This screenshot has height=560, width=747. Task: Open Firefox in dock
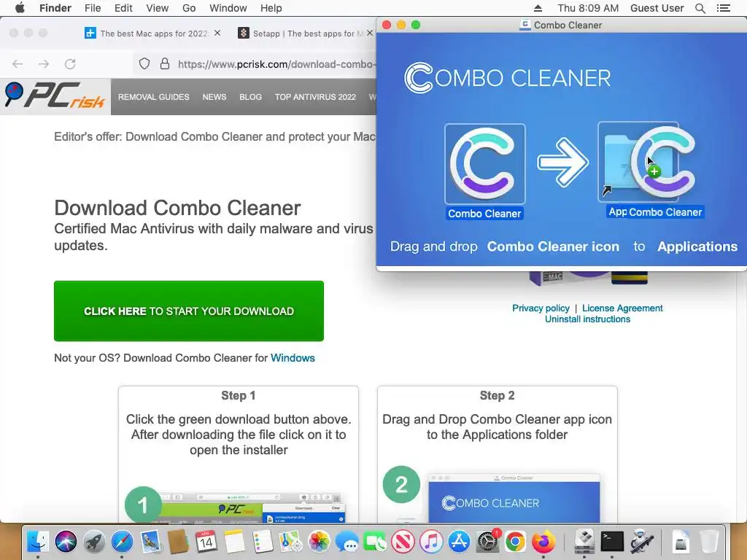coord(543,542)
